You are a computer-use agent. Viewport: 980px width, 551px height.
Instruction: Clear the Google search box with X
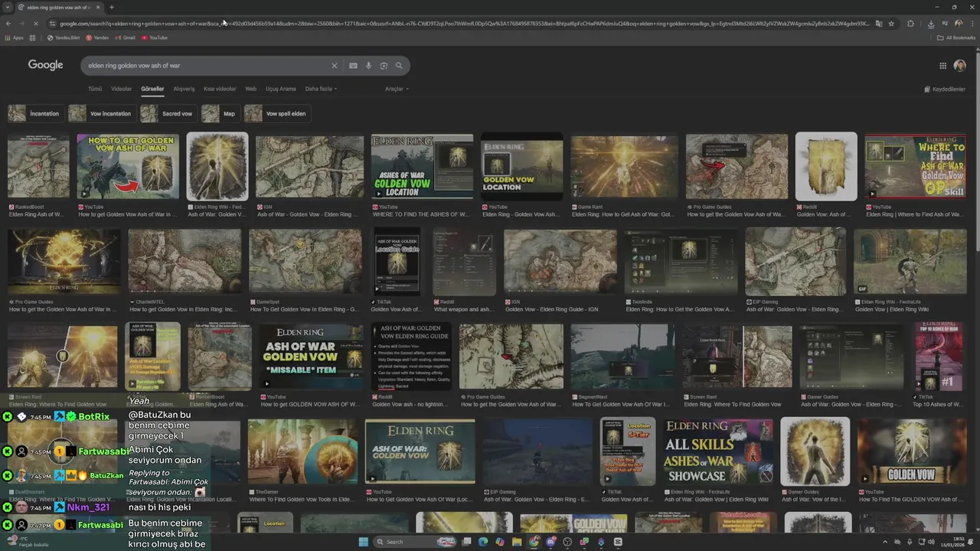334,66
